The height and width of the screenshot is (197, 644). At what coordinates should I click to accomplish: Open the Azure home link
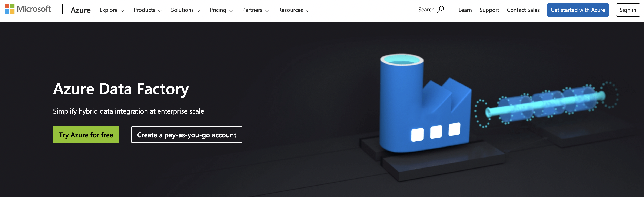tap(80, 10)
